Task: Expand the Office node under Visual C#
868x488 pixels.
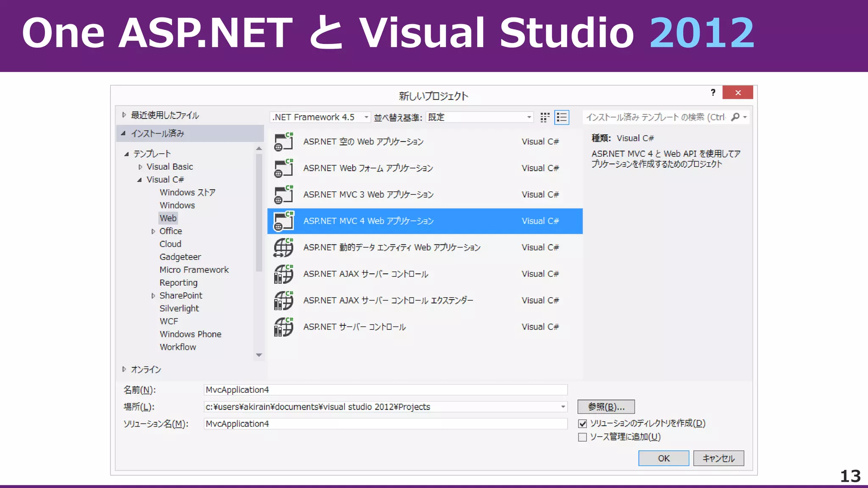Action: [153, 231]
